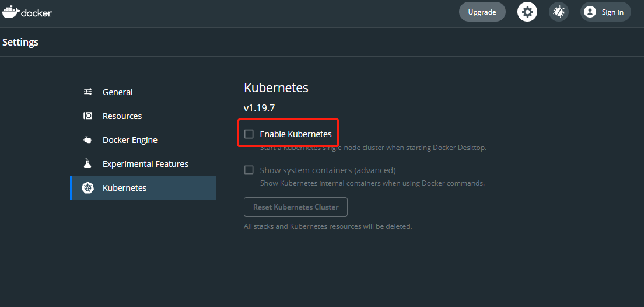Click the General sliders icon
644x307 pixels.
tap(88, 92)
